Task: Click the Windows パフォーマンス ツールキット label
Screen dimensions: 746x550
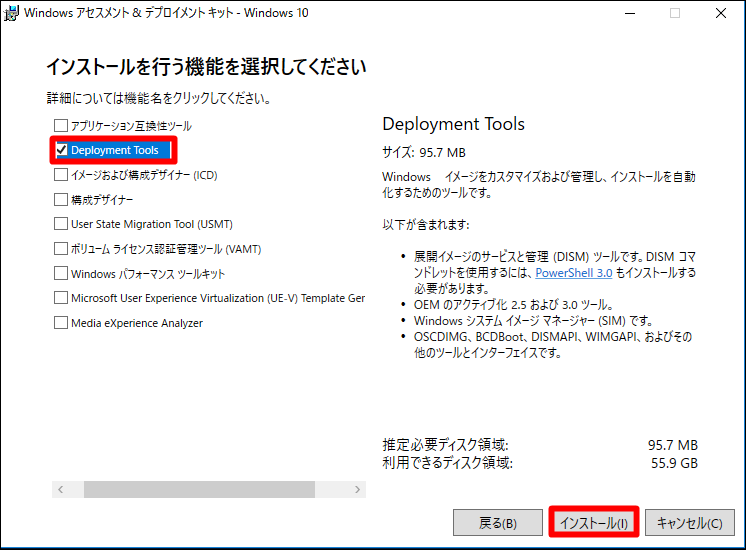Action: pyautogui.click(x=147, y=274)
